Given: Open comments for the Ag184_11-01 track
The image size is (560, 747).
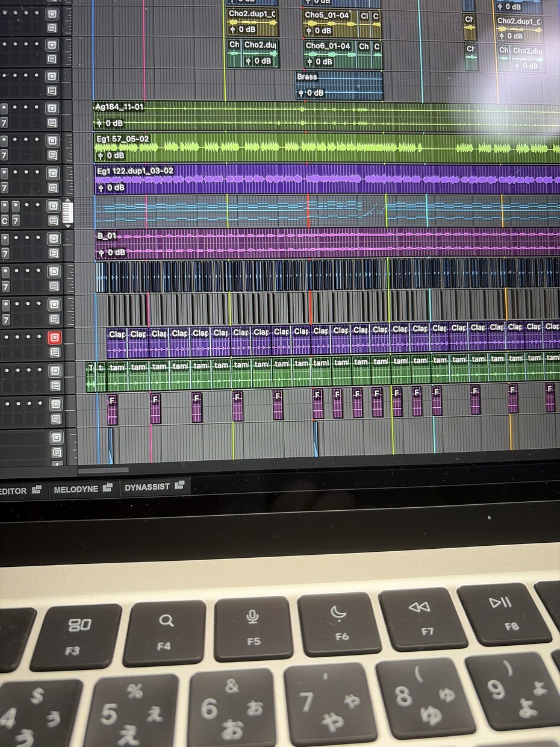Looking at the screenshot, I should pos(53,123).
